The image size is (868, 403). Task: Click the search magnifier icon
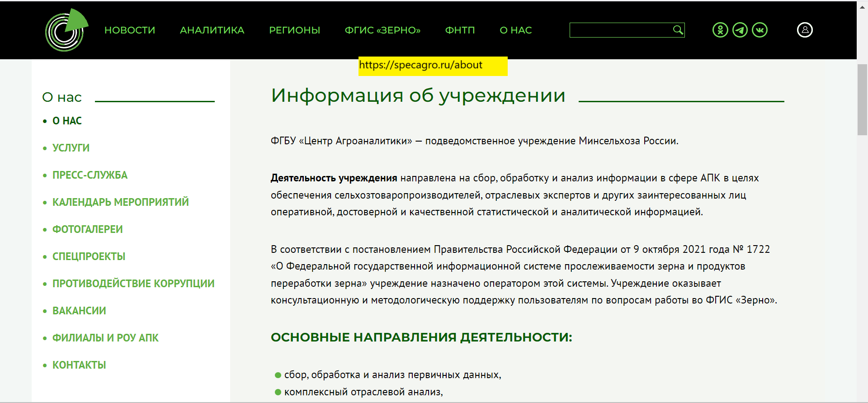click(x=678, y=30)
